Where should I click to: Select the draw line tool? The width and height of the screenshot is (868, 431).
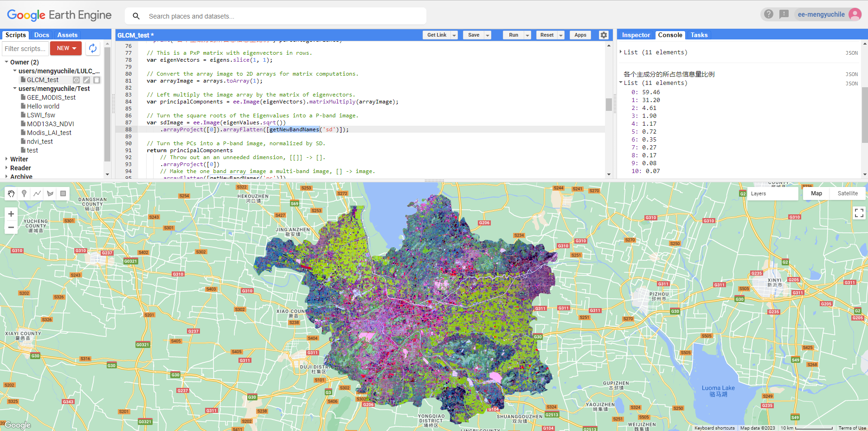point(37,193)
